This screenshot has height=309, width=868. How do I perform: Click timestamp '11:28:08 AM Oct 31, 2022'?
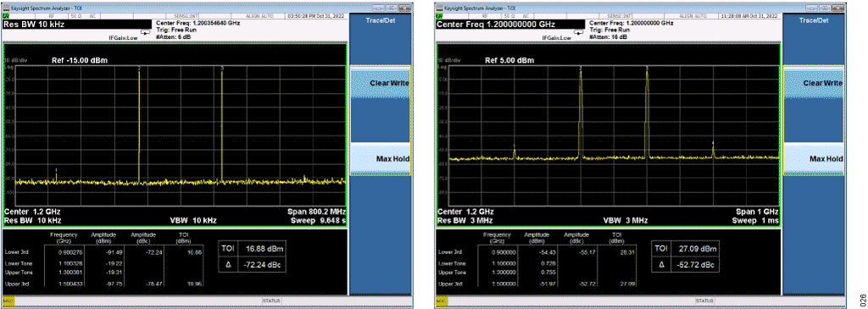point(748,16)
